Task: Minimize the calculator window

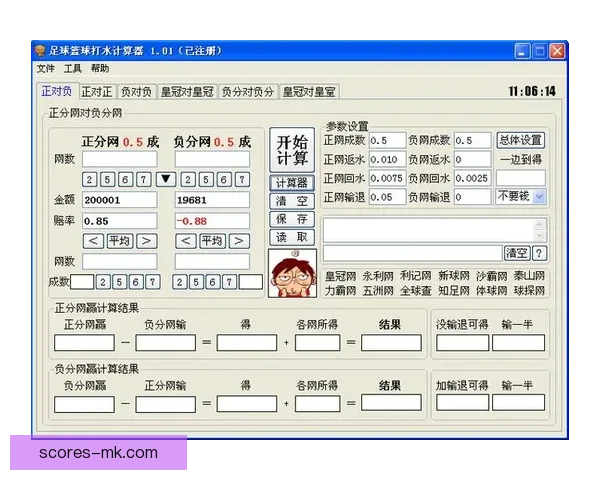Action: click(522, 51)
